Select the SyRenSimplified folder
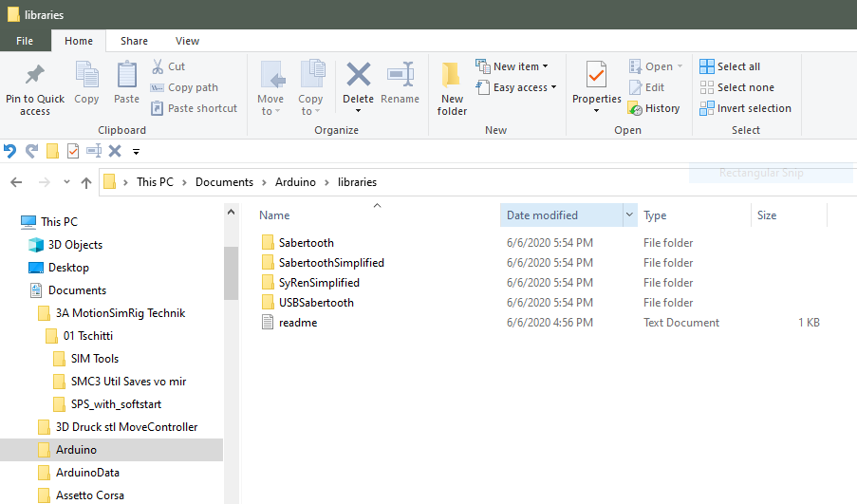857x504 pixels. (319, 283)
